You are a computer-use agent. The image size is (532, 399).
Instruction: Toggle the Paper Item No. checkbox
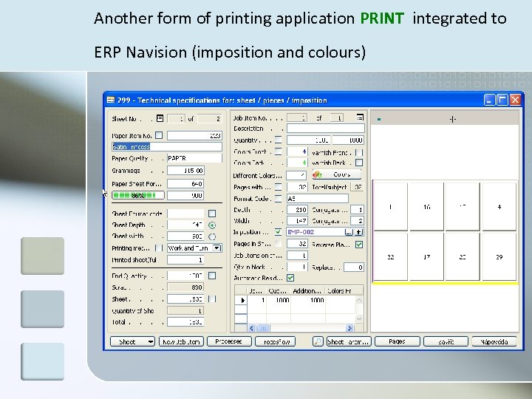[159, 135]
